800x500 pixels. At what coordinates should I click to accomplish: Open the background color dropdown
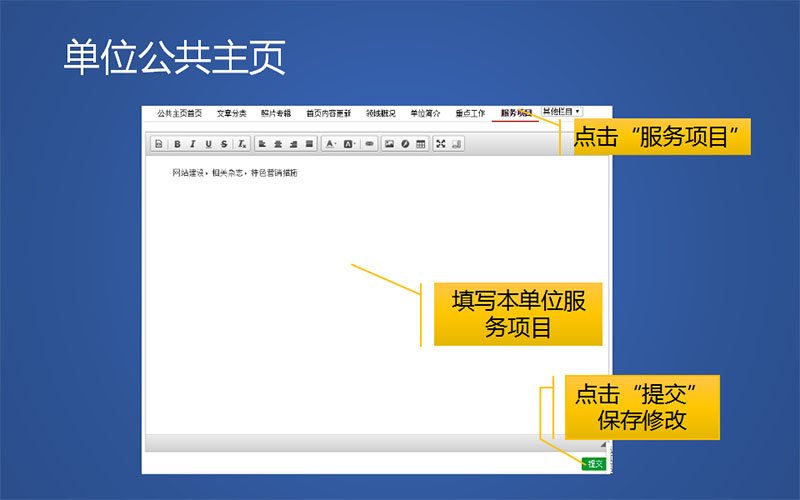pyautogui.click(x=350, y=144)
